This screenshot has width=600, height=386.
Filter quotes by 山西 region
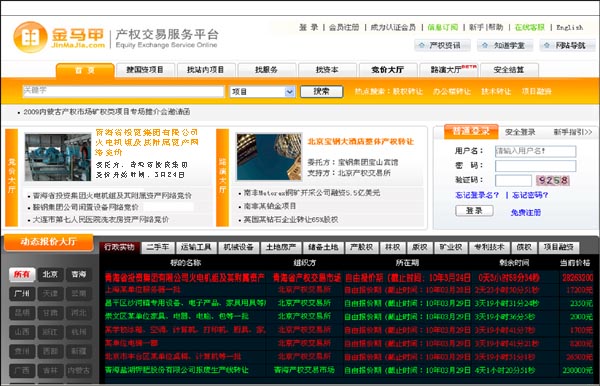[22, 332]
